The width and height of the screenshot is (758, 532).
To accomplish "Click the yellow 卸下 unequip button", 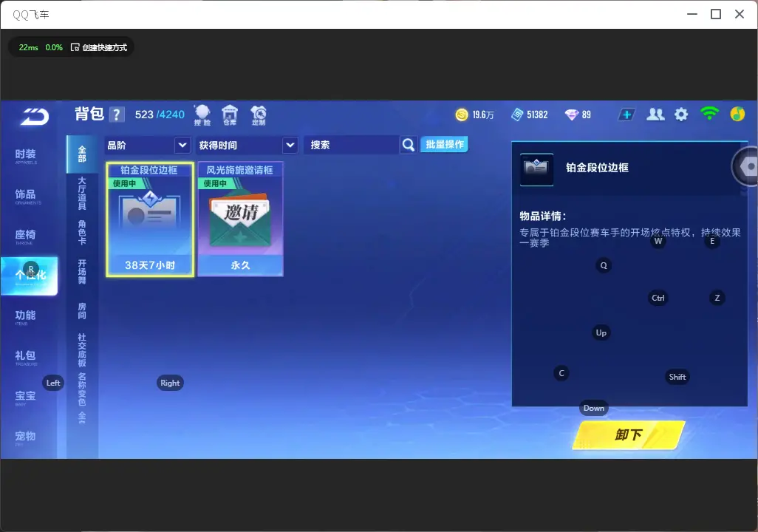I will click(629, 434).
